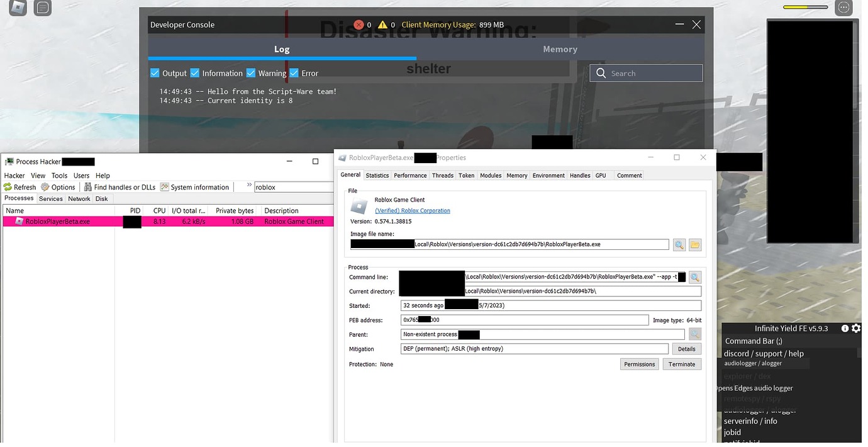Adjust the yellow slider at top right

805,7
